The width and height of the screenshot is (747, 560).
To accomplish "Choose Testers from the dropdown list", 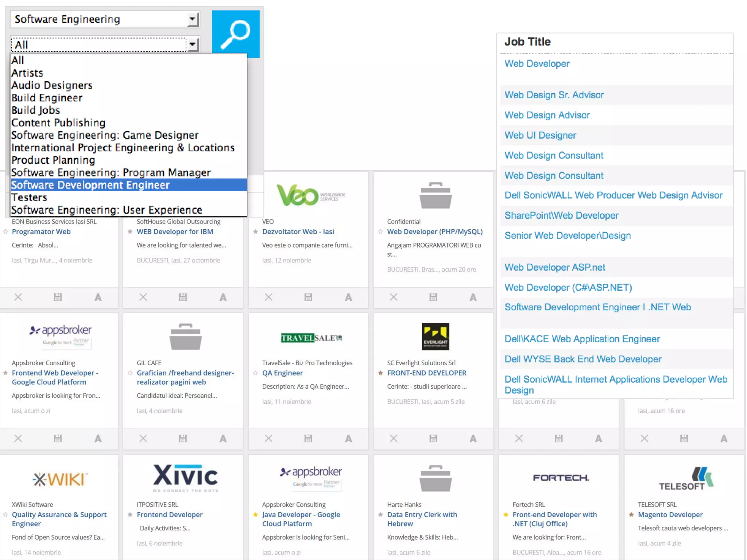I will pos(30,197).
